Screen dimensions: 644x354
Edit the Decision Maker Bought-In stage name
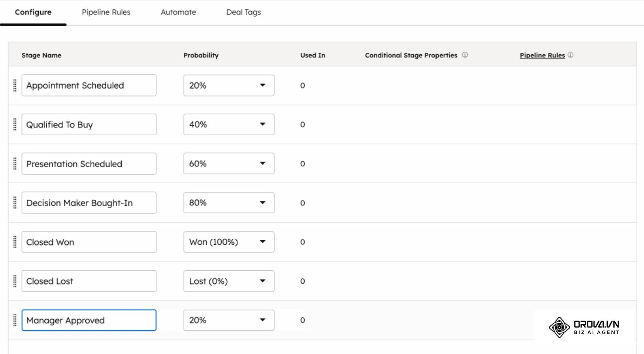click(89, 203)
